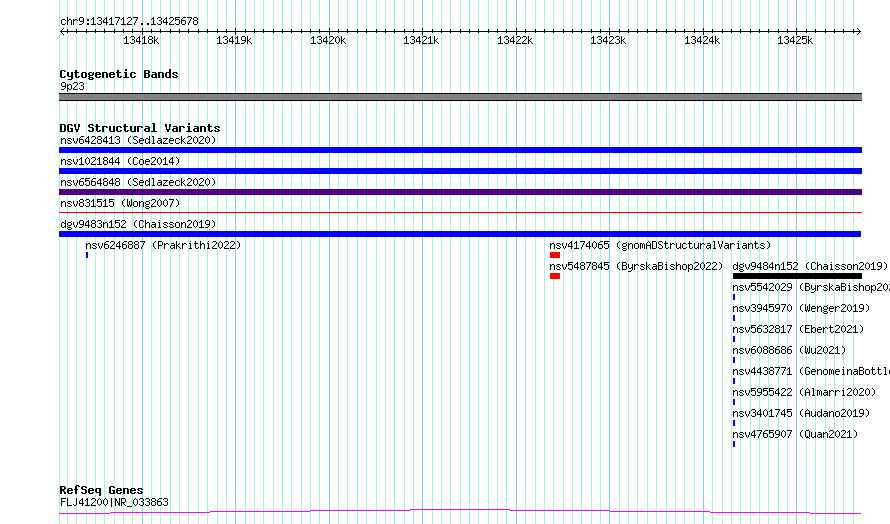
Task: Click the 13424k ruler tick label
Action: [702, 40]
